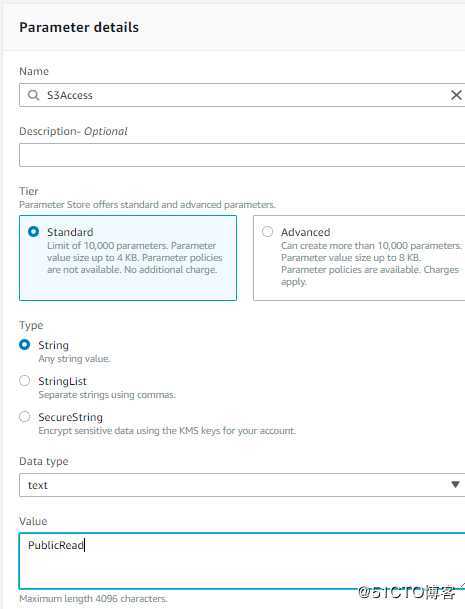Click inside the Value text area with PublicRead
The width and height of the screenshot is (465, 609).
[x=242, y=561]
